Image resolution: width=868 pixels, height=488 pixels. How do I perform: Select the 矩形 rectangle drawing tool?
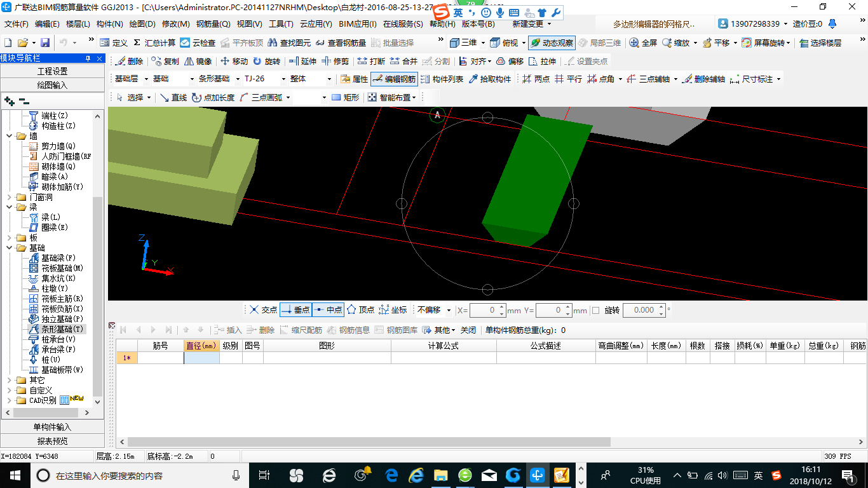(x=345, y=97)
